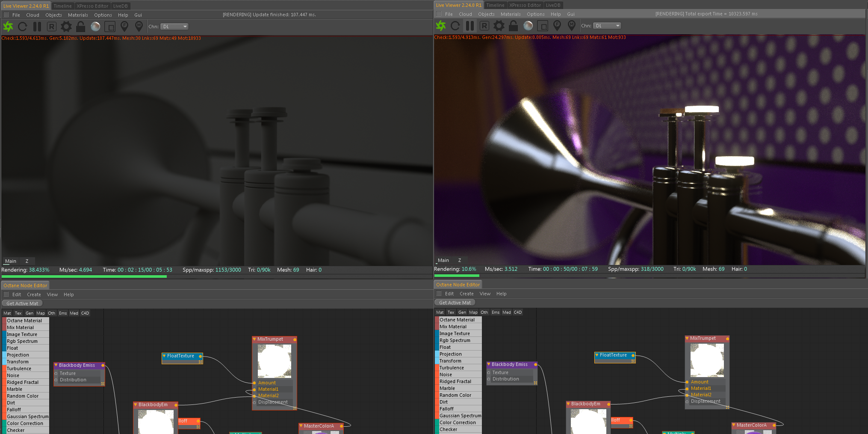Click the material picker pin (M) in right Live Viewer

point(572,26)
